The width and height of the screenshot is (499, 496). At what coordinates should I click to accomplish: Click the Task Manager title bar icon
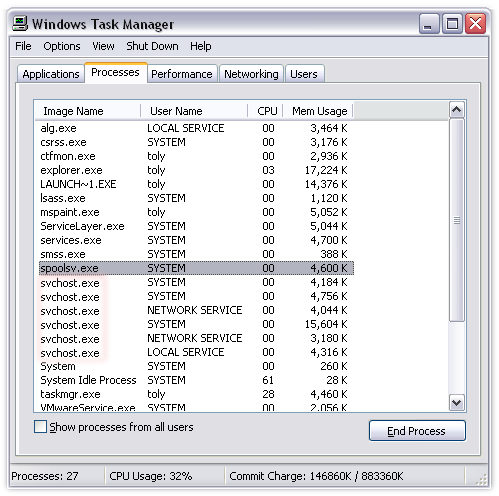(x=20, y=24)
